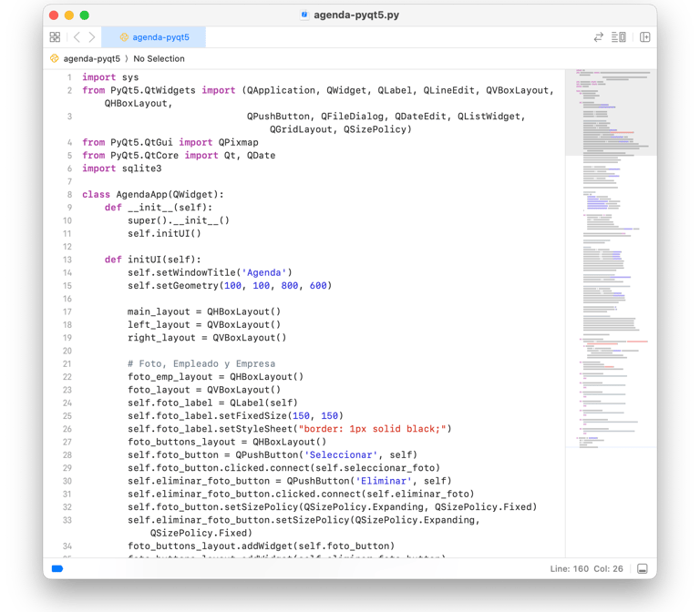The width and height of the screenshot is (700, 612).
Task: Click the 'QPixmap' import text
Action: 239,142
